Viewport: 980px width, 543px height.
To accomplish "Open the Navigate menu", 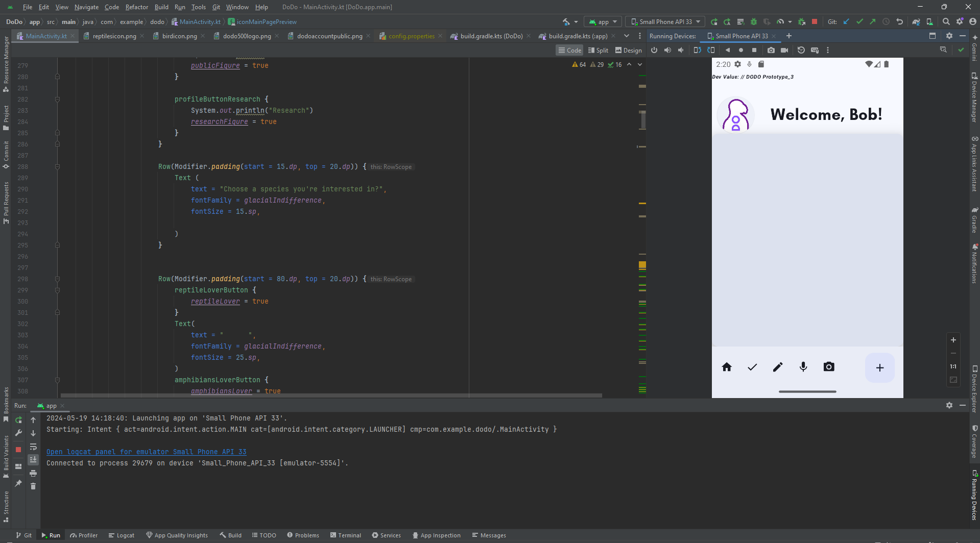I will click(x=86, y=7).
